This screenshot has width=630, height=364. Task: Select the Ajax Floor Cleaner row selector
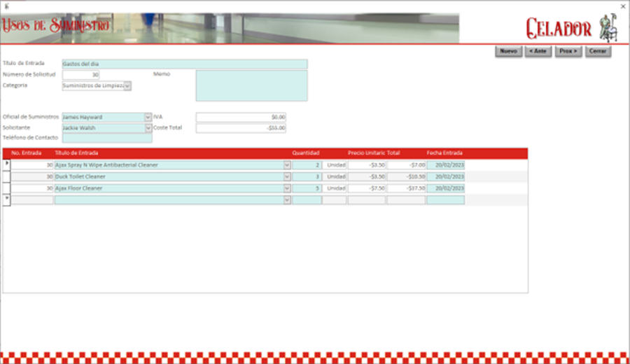pyautogui.click(x=7, y=188)
